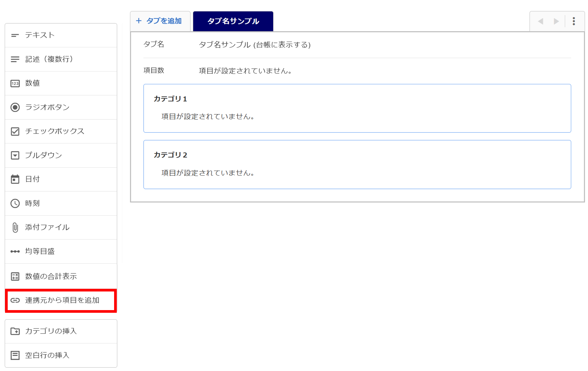Click 連携元から項目を追加 link item
This screenshot has width=588, height=371.
click(61, 300)
